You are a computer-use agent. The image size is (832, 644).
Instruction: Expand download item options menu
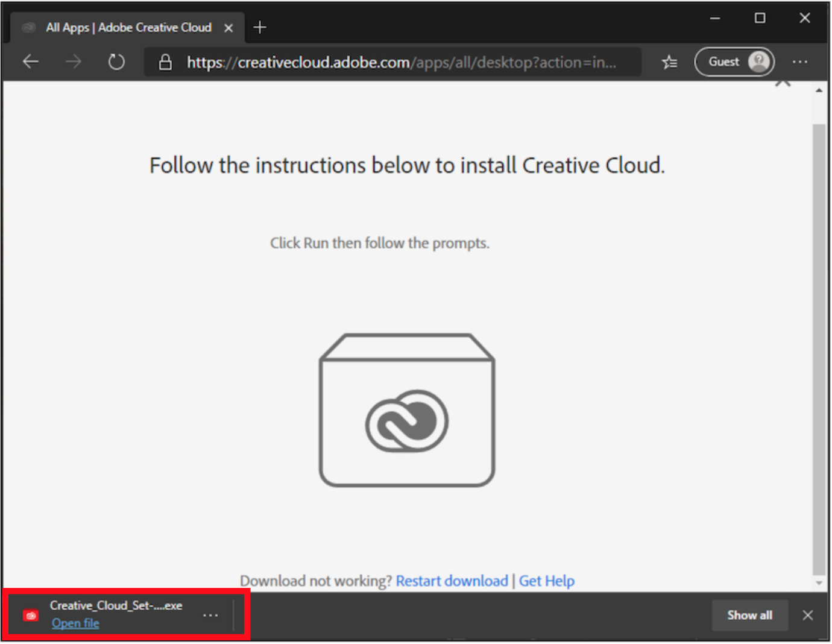[x=210, y=615]
